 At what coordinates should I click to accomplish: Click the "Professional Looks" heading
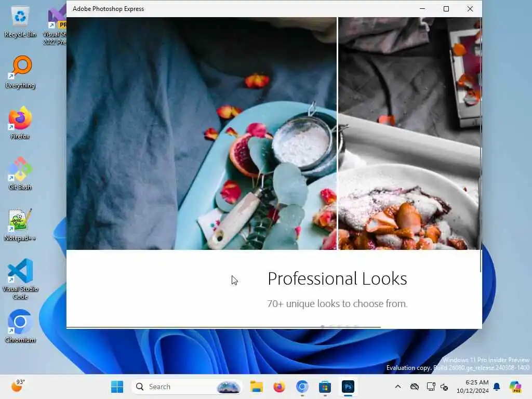click(x=337, y=279)
